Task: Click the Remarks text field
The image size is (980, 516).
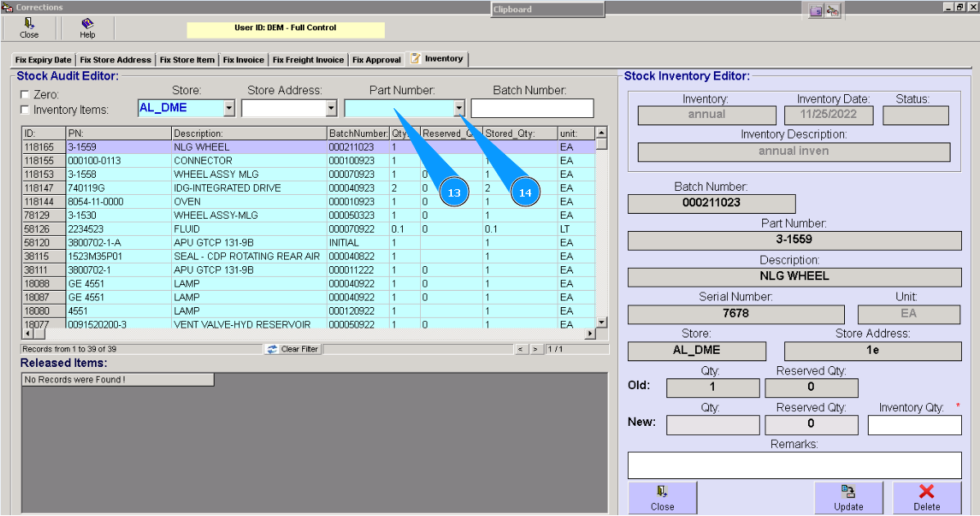Action: 794,465
